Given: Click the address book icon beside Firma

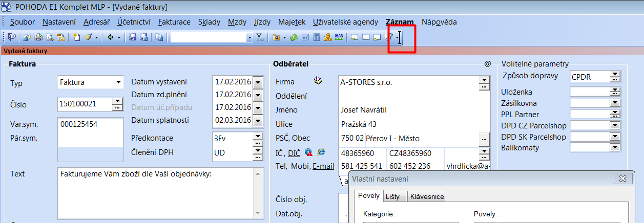Looking at the screenshot, I should (x=317, y=80).
